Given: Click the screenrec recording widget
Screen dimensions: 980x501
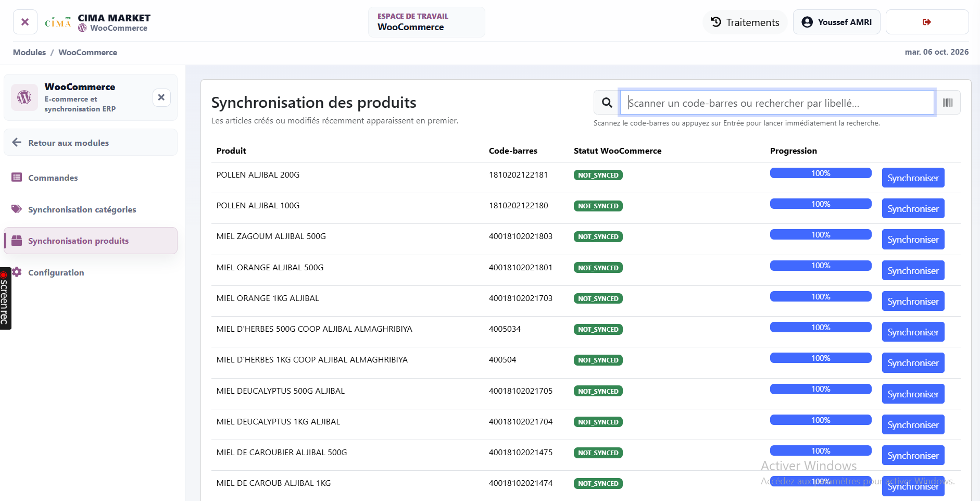Looking at the screenshot, I should (x=5, y=298).
